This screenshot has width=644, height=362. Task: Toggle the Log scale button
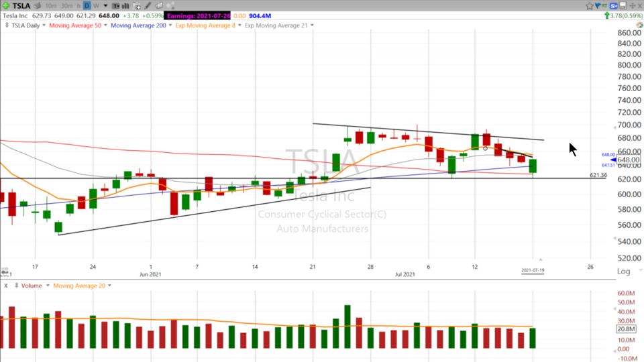(623, 271)
